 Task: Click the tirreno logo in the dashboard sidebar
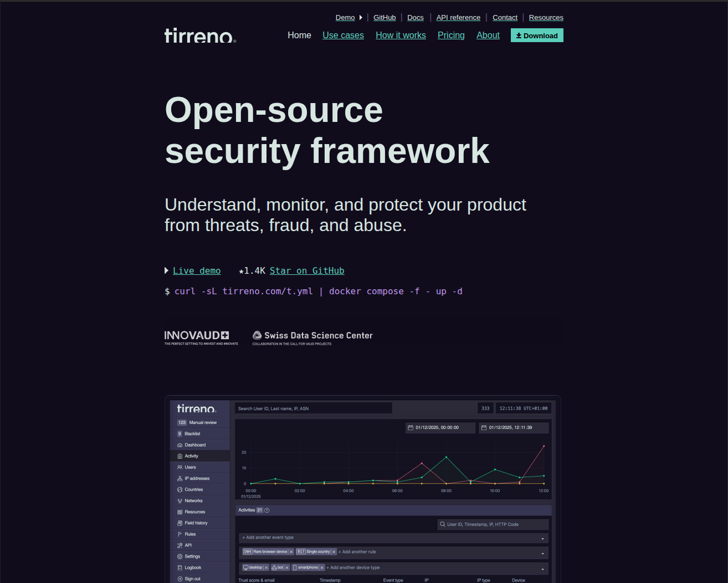click(x=197, y=408)
